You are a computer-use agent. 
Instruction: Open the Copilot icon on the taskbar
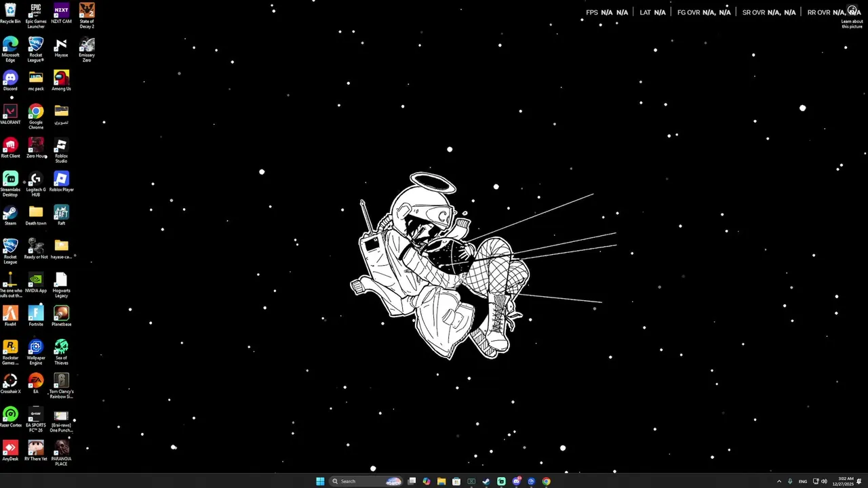[427, 481]
